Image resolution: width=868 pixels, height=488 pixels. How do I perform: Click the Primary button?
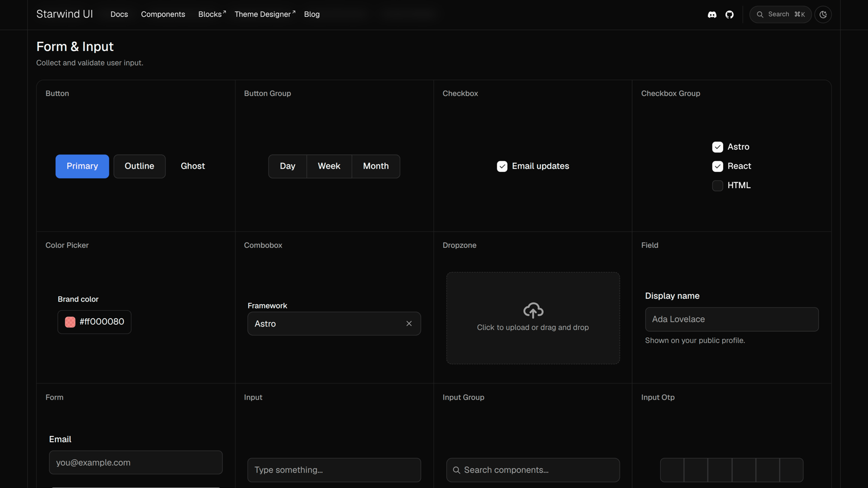(82, 166)
